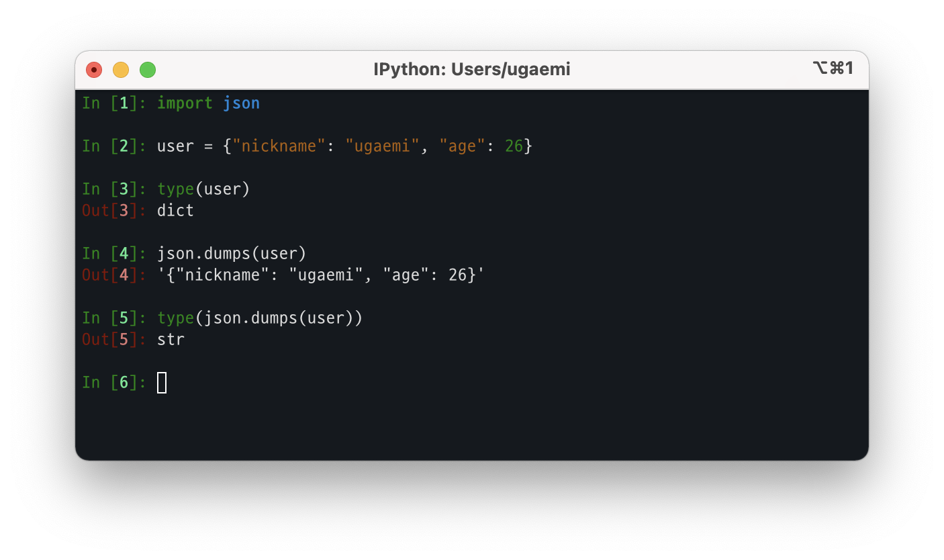
Task: Close the IPython terminal window
Action: tap(94, 70)
